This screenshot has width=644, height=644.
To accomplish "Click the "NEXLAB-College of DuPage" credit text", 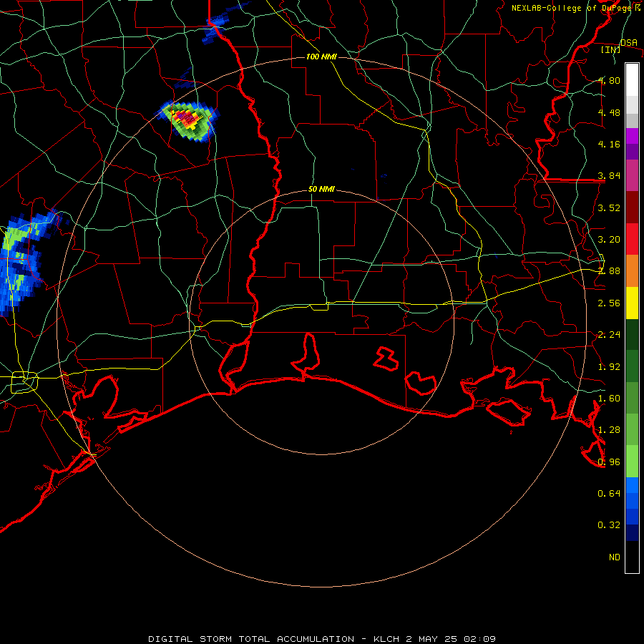I will [572, 8].
